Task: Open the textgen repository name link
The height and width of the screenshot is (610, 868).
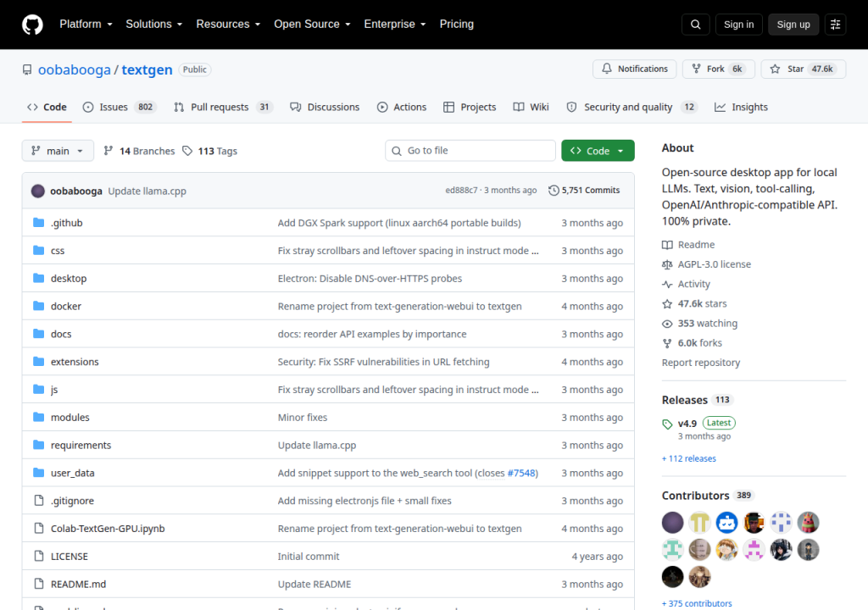Action: click(x=147, y=69)
